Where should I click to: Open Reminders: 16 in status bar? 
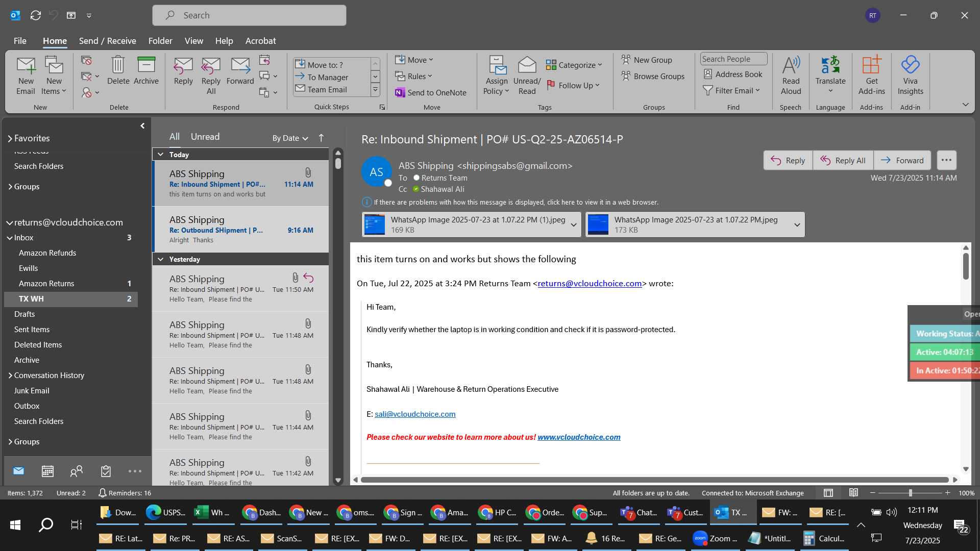coord(125,493)
